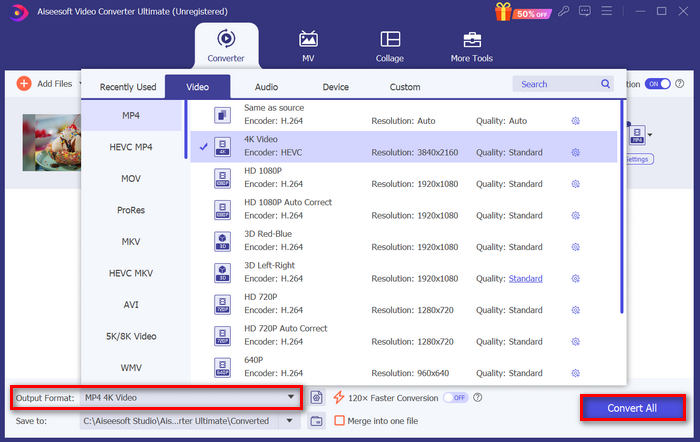Select the Recently Used format tab
This screenshot has width=700, height=442.
pyautogui.click(x=128, y=87)
